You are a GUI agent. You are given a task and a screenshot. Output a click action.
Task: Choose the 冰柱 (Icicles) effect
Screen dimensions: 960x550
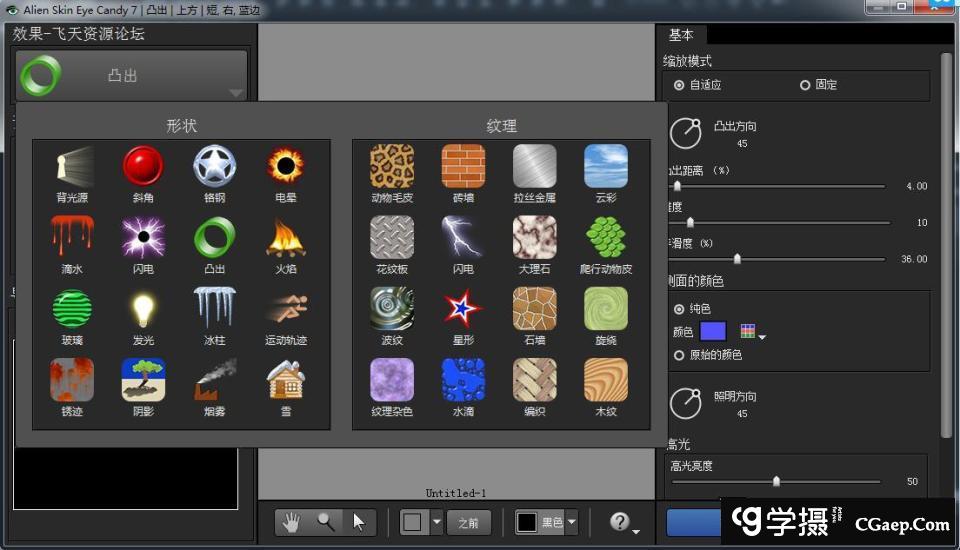click(x=214, y=309)
